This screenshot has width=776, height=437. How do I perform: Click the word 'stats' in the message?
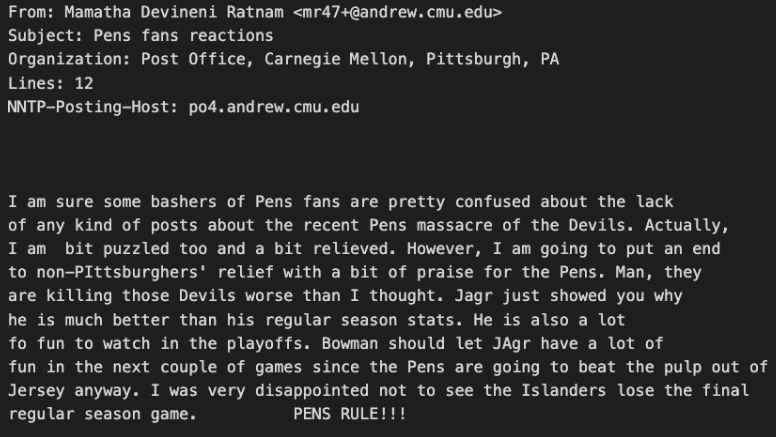click(x=429, y=320)
